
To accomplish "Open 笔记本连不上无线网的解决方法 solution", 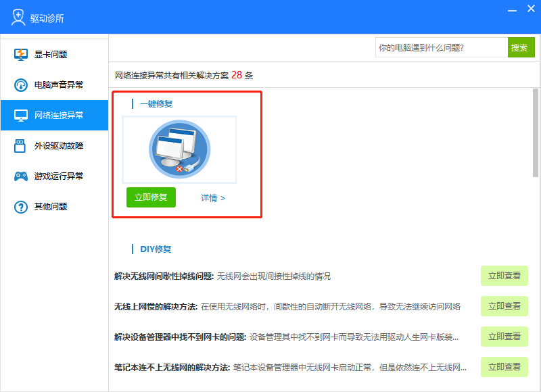I will coord(504,367).
